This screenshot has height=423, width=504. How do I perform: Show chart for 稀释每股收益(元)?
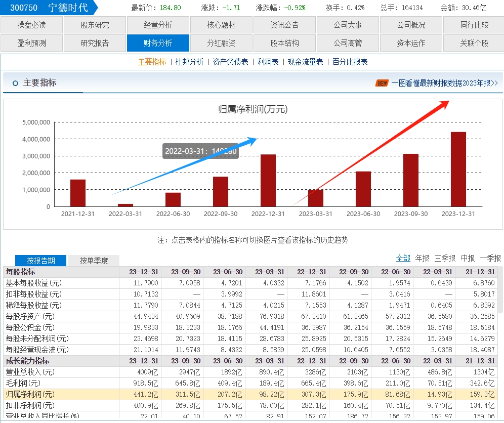[34, 305]
